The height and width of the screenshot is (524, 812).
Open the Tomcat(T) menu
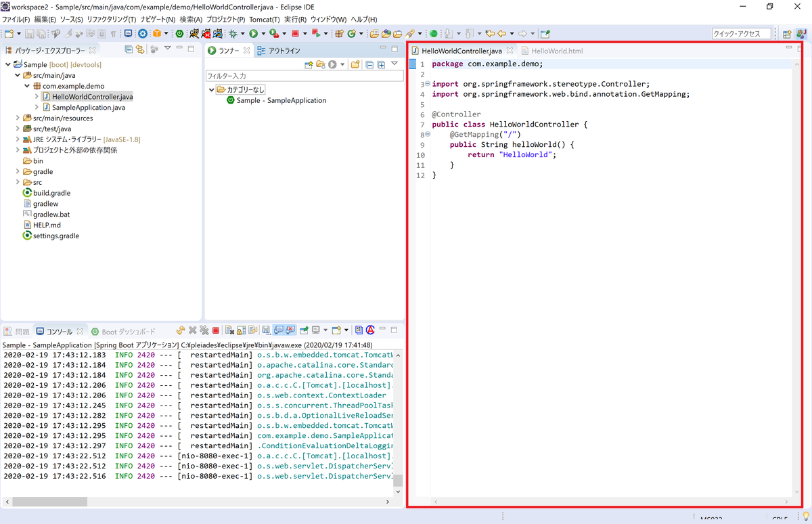click(x=265, y=19)
